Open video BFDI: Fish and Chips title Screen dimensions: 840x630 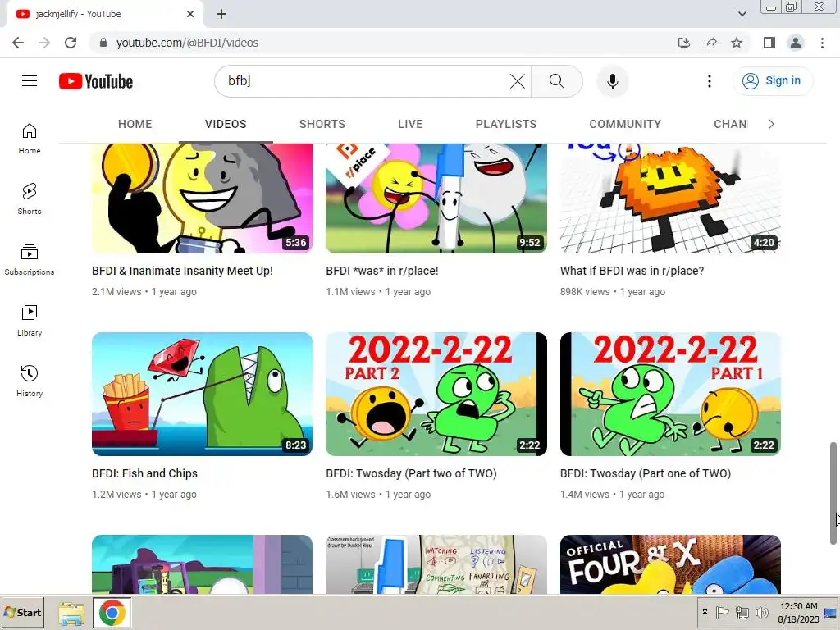click(144, 473)
